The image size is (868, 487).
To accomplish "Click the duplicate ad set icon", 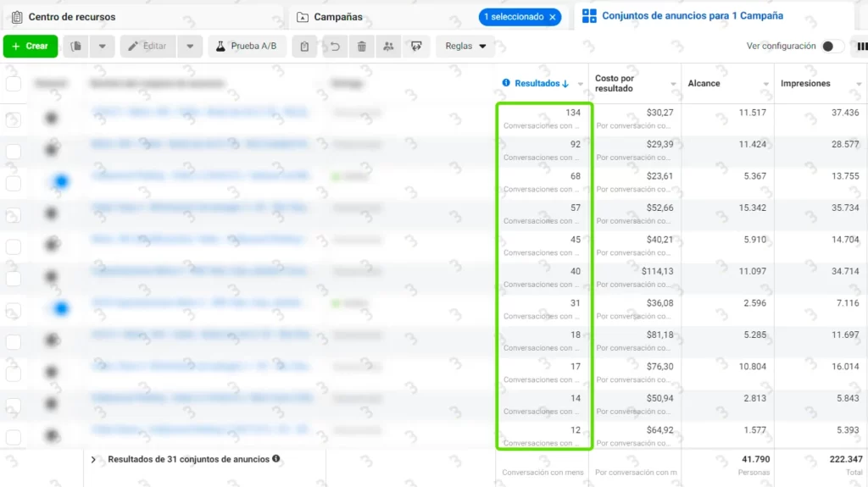I will 76,47.
